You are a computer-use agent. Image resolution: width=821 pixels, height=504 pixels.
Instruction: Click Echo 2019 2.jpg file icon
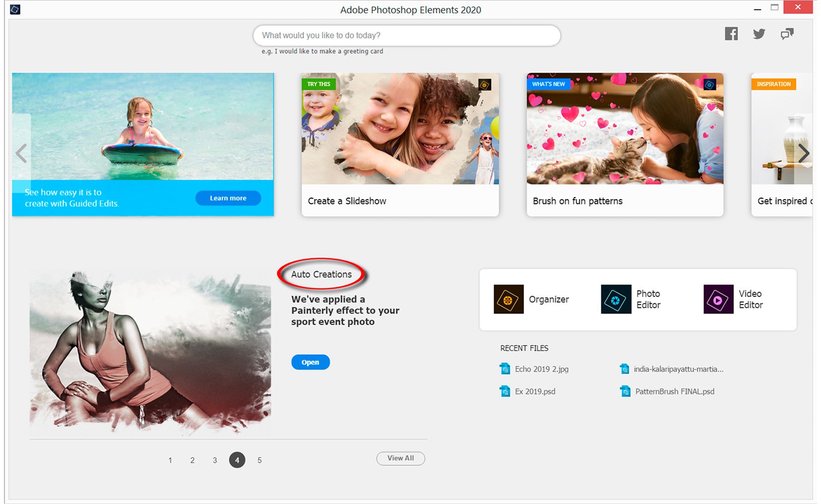505,369
